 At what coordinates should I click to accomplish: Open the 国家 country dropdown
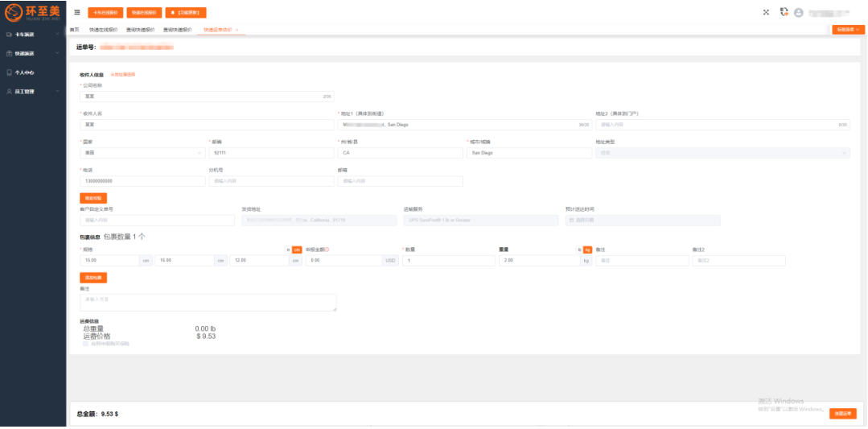click(142, 152)
